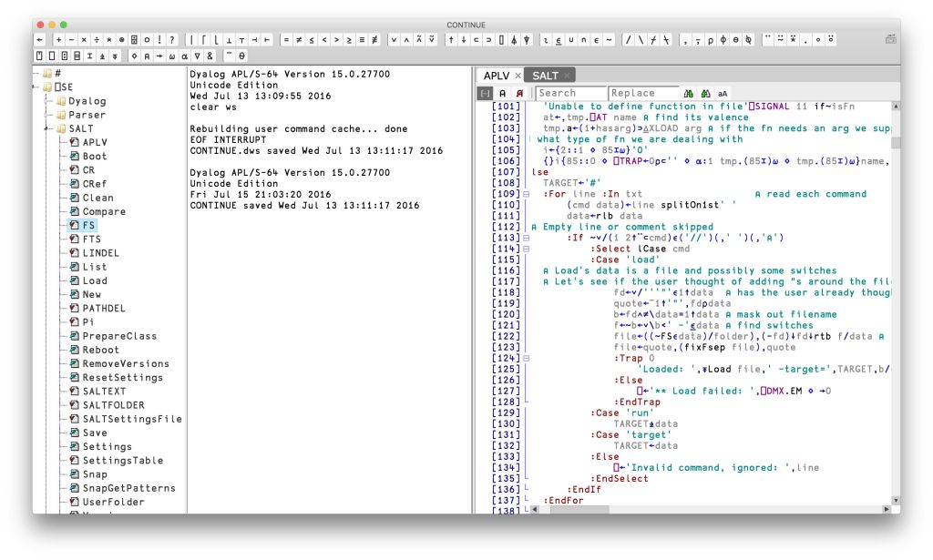
Task: Select PrepareClass in the tree
Action: pos(119,336)
